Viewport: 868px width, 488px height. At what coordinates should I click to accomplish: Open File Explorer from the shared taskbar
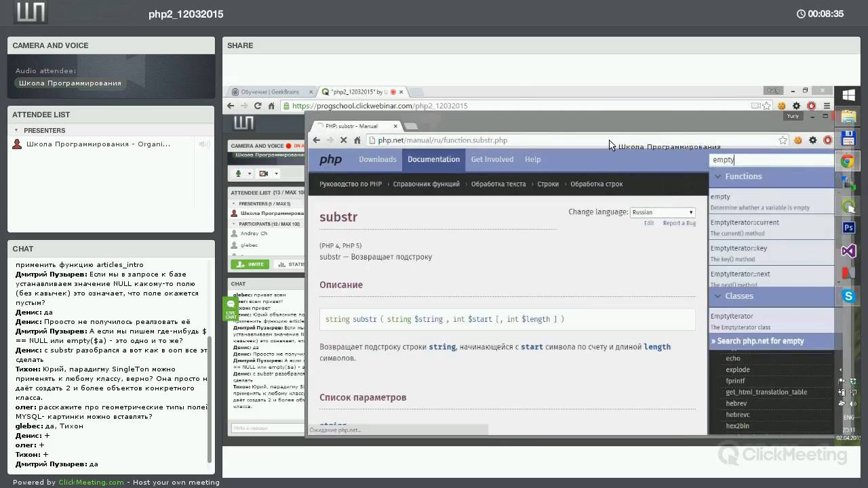point(848,117)
